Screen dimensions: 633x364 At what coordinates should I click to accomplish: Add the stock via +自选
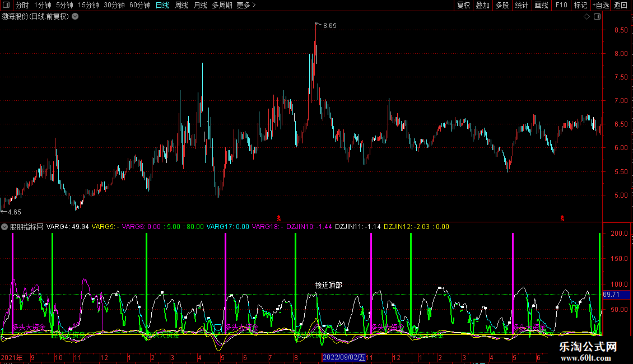tap(600, 6)
